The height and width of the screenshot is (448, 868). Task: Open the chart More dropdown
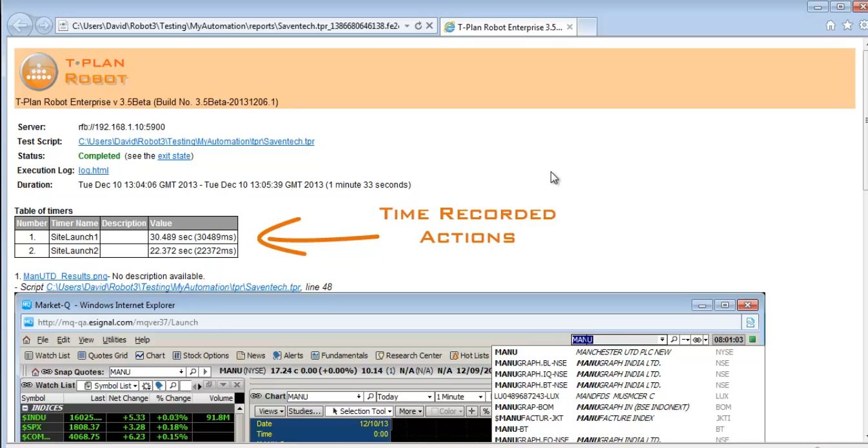point(410,411)
